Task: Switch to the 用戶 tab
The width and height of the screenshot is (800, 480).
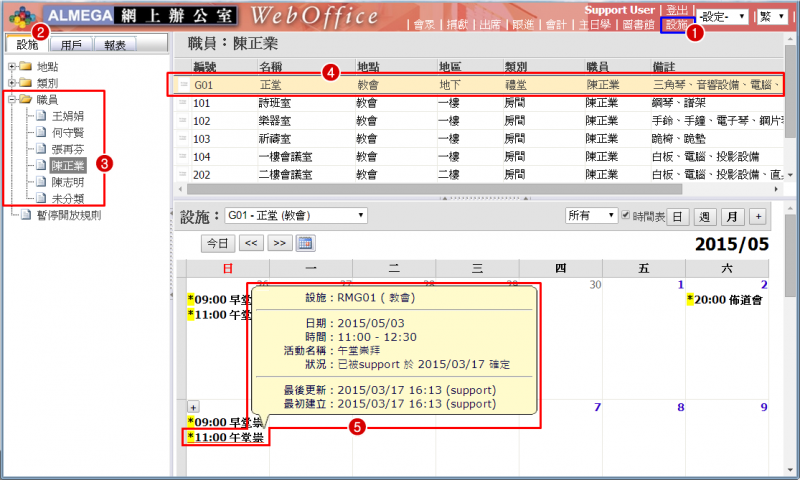Action: pos(71,44)
